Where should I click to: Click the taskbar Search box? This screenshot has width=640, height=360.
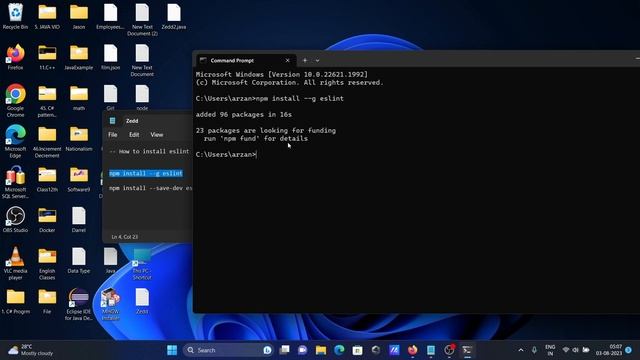[228, 350]
